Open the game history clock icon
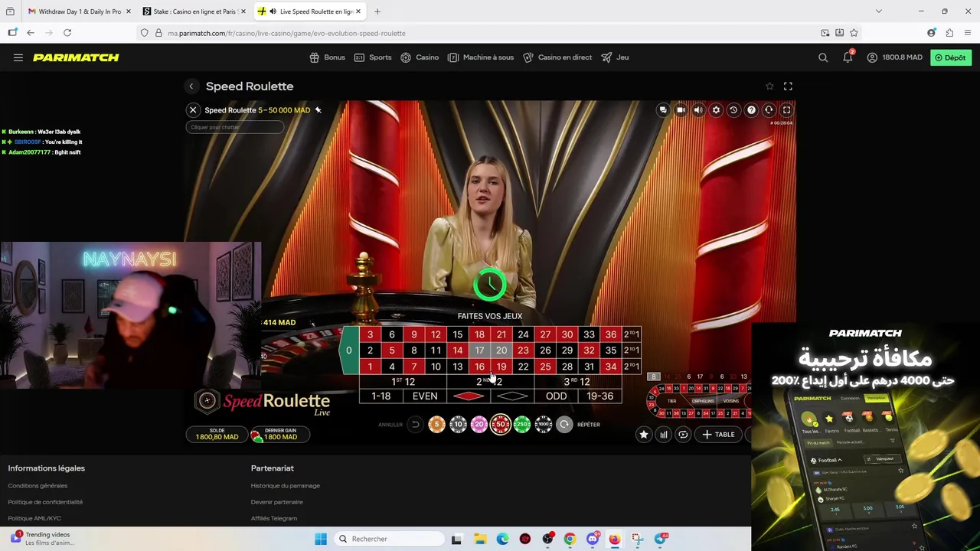 733,110
